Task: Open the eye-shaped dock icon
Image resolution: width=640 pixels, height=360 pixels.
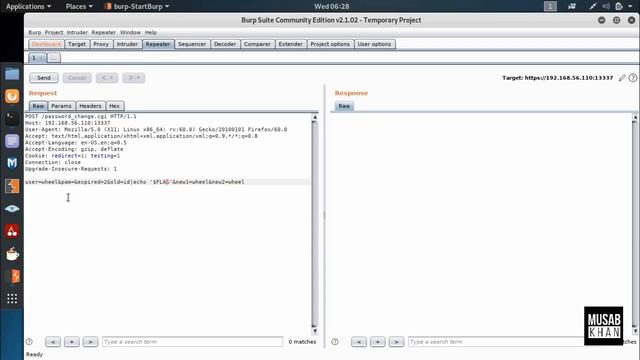Action: point(12,209)
